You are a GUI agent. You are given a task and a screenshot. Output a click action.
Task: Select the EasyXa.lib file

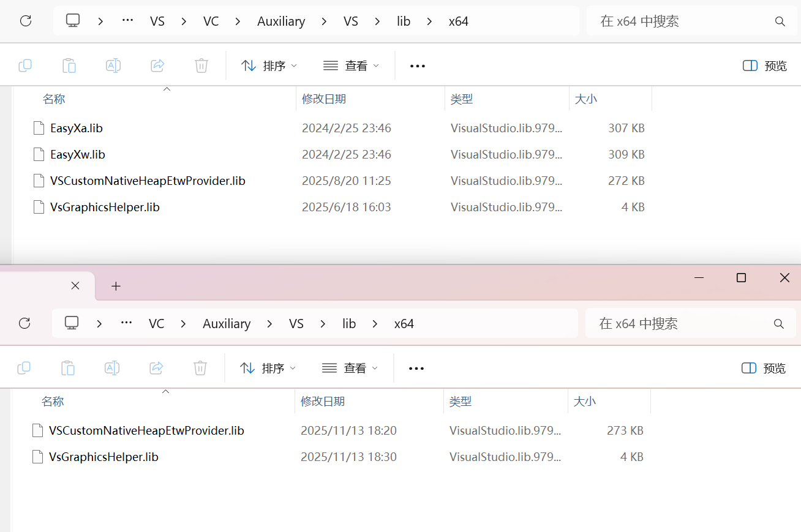77,128
